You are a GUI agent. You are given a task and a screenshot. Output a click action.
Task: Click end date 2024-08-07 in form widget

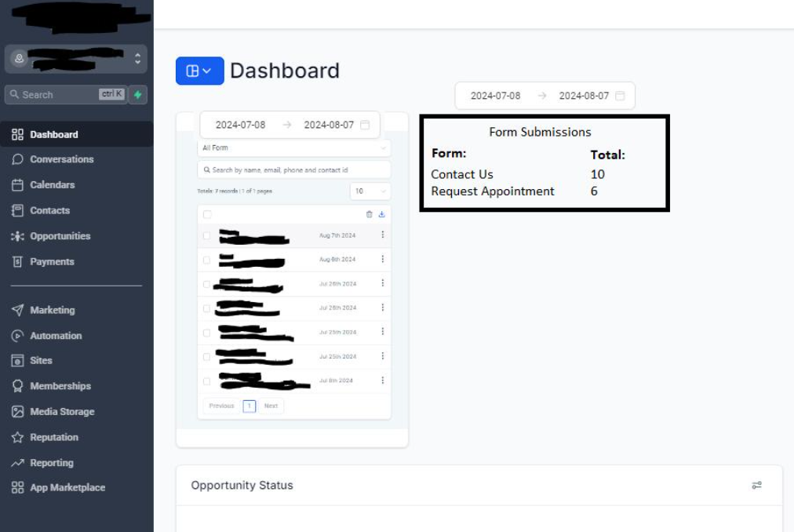click(x=329, y=125)
